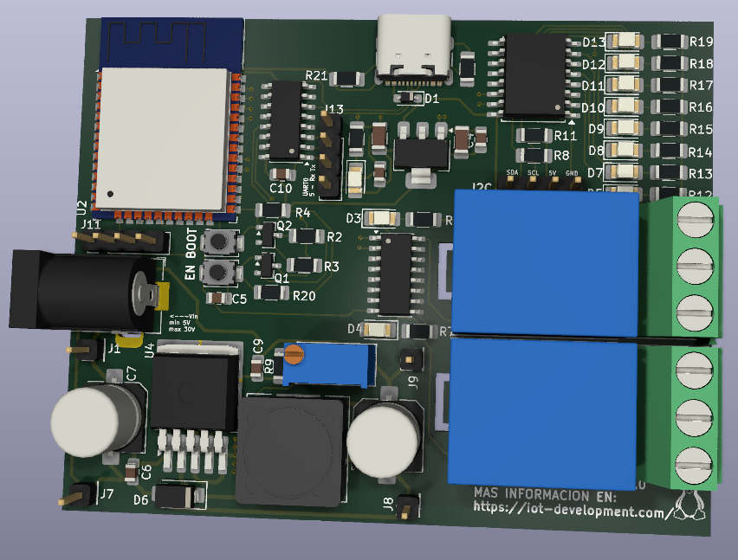Image resolution: width=738 pixels, height=560 pixels.
Task: Click the "R16" silkscreen label
Action: 701,107
